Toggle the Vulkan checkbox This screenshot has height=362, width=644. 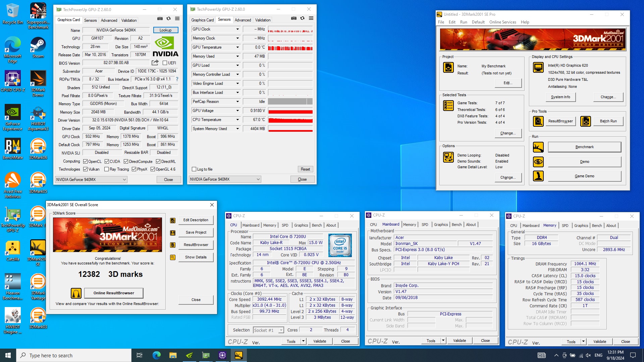tap(85, 169)
